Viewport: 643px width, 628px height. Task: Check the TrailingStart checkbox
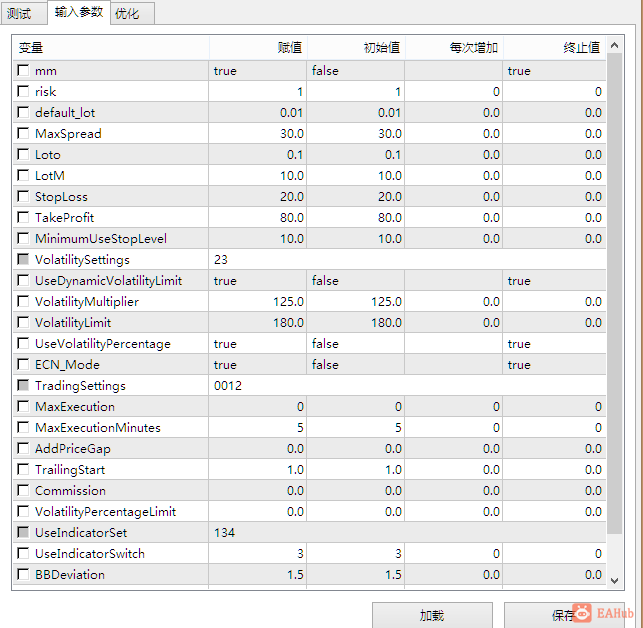coord(23,469)
